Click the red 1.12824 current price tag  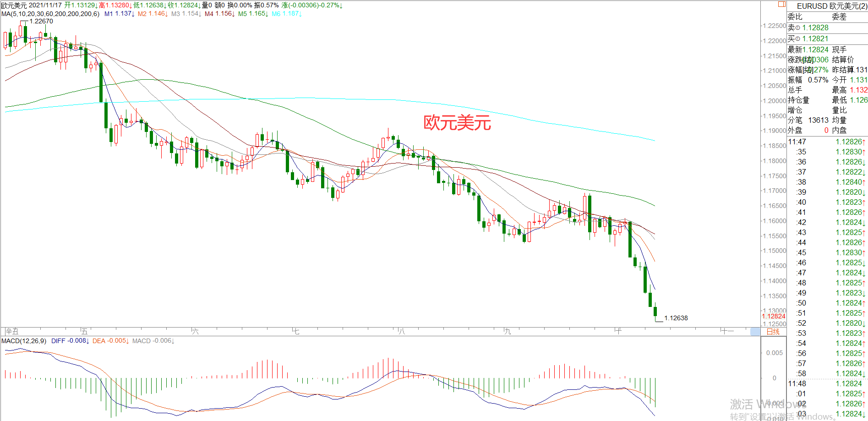click(774, 316)
